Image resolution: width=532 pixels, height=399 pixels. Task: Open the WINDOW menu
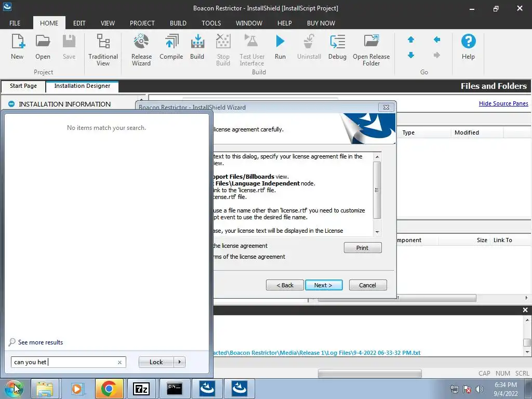click(249, 23)
